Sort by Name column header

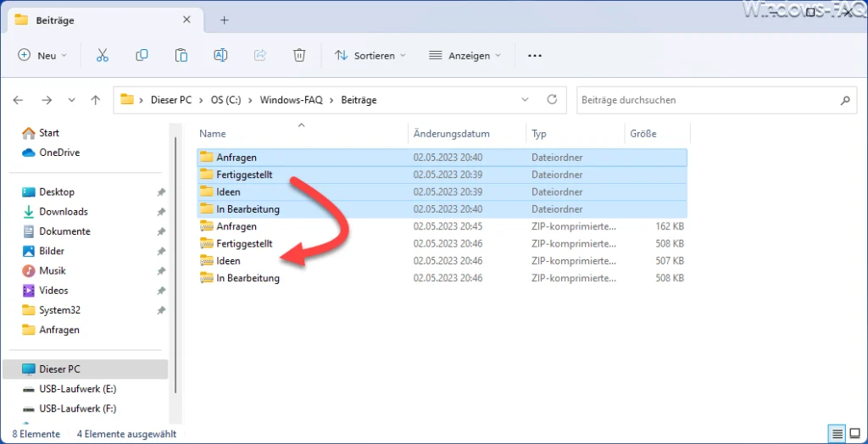point(302,133)
